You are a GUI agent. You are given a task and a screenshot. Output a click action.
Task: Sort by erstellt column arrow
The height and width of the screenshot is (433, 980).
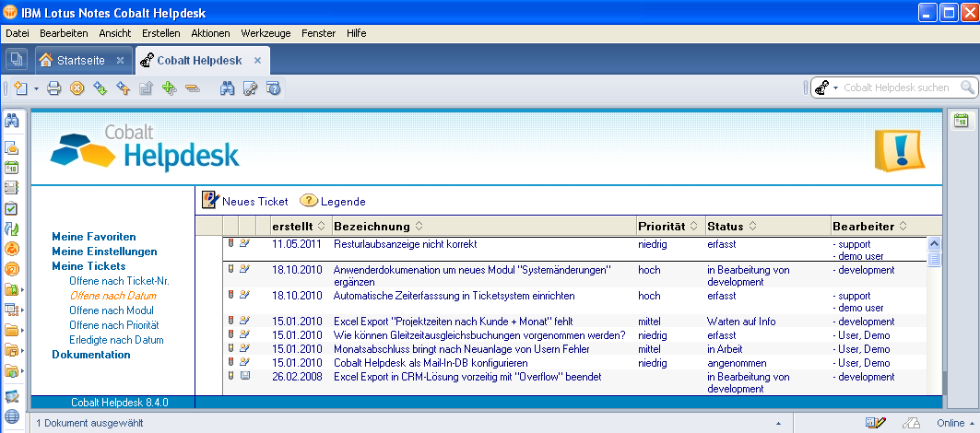(x=321, y=227)
